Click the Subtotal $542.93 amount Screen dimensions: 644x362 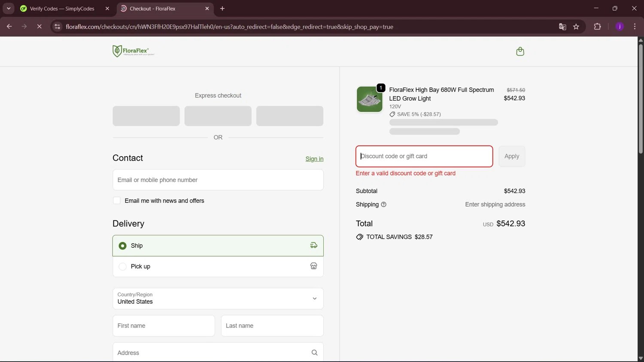[x=514, y=191]
